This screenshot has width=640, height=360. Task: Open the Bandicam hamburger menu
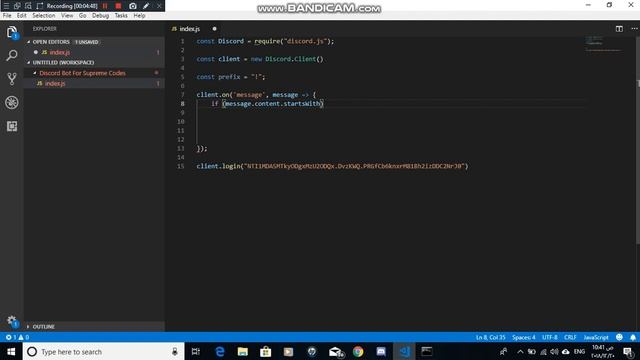click(x=6, y=6)
